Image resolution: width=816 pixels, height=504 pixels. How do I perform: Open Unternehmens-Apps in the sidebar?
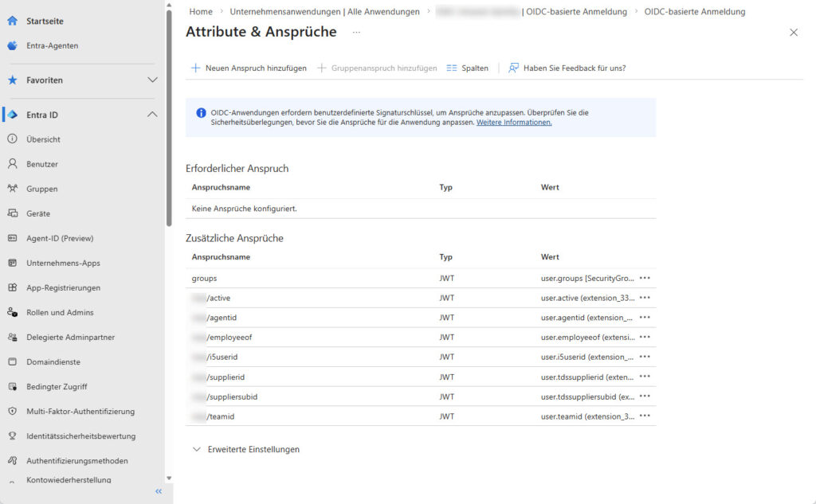coord(63,263)
